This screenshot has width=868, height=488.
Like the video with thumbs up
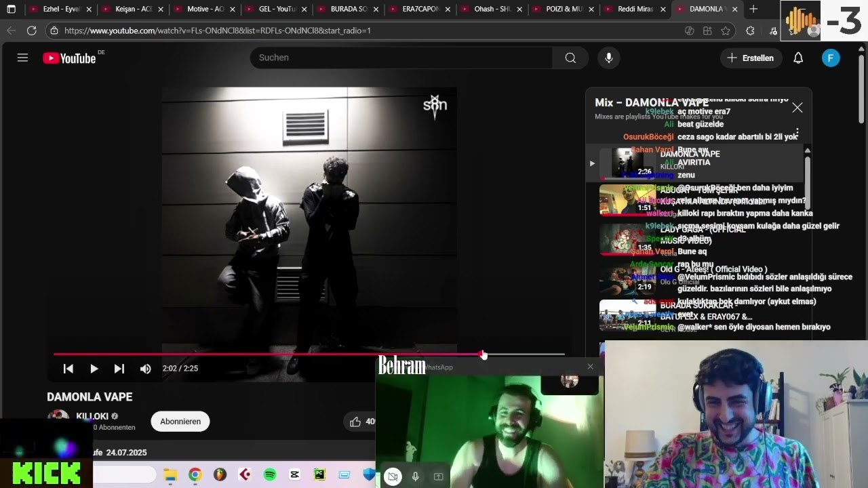click(355, 422)
